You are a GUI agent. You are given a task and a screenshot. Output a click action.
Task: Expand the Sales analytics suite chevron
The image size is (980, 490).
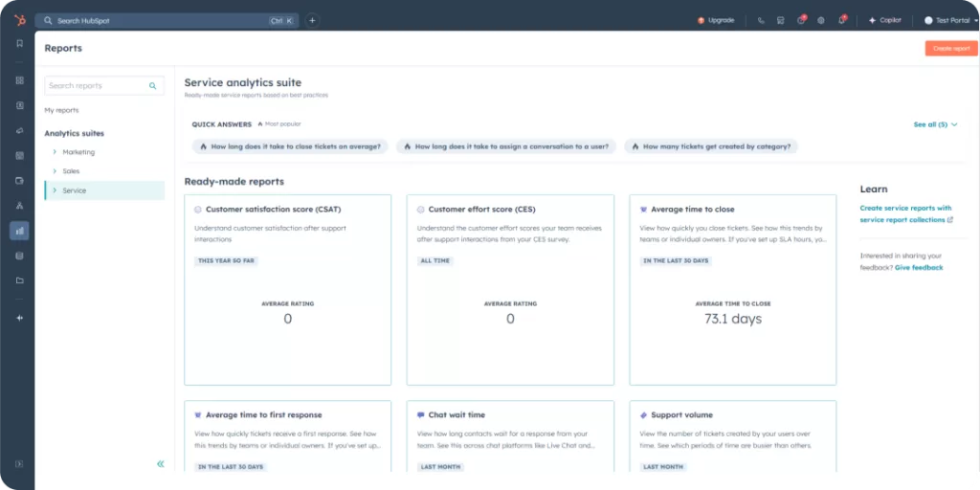pos(55,170)
